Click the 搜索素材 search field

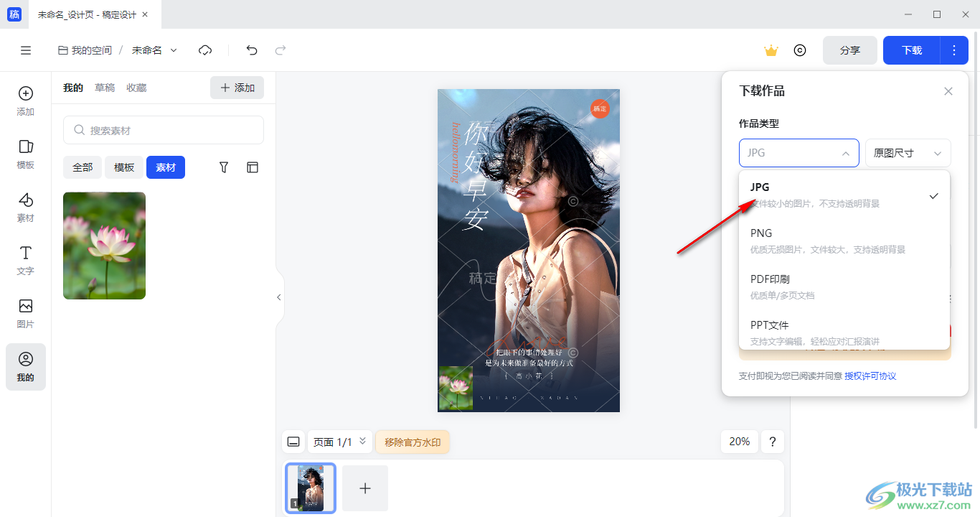point(164,131)
